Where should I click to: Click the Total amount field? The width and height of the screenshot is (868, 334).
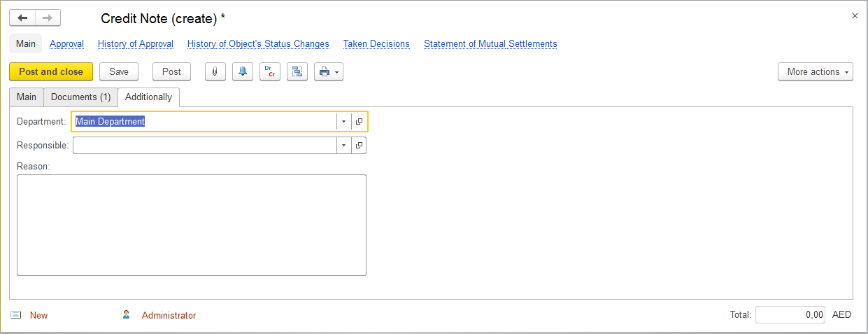point(790,315)
